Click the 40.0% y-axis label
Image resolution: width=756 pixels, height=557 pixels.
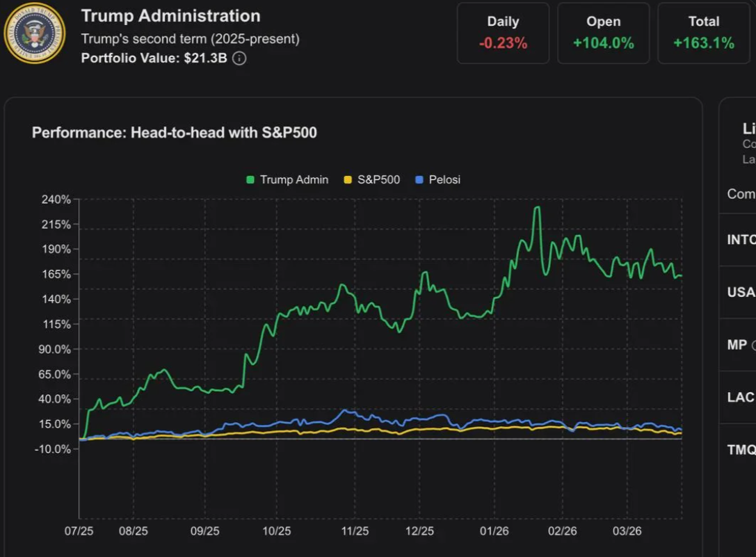54,399
